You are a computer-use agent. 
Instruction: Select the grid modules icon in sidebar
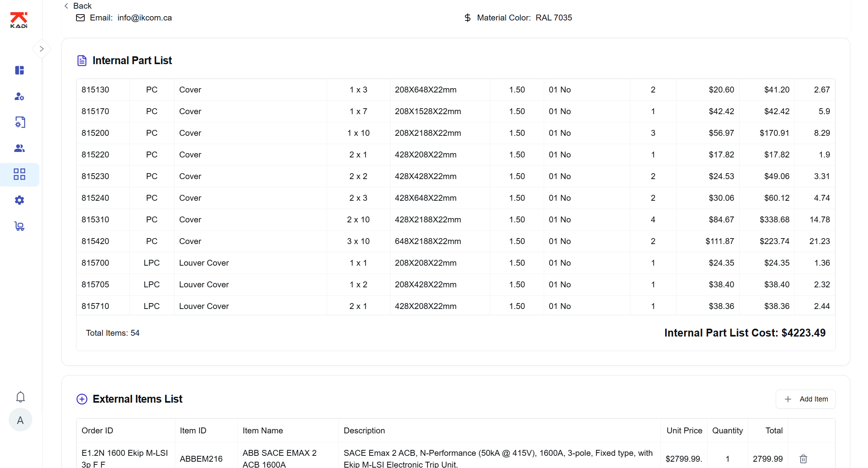(x=19, y=174)
